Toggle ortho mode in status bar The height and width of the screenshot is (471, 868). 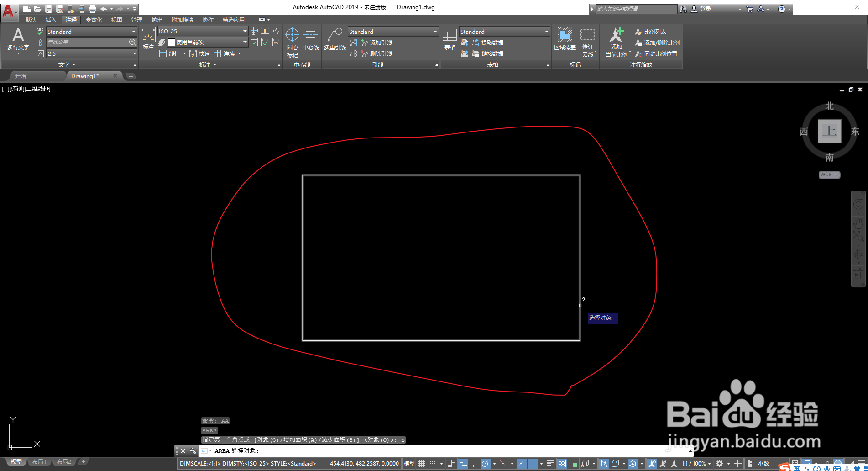pyautogui.click(x=474, y=463)
